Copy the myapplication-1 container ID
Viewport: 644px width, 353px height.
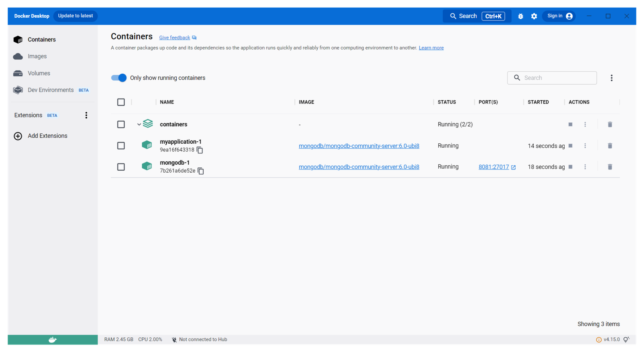pos(200,150)
